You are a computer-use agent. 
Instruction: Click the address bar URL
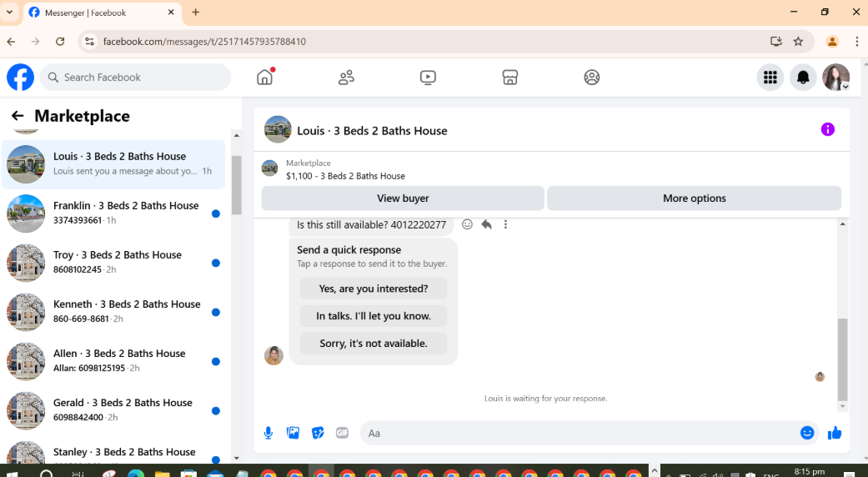(x=204, y=42)
